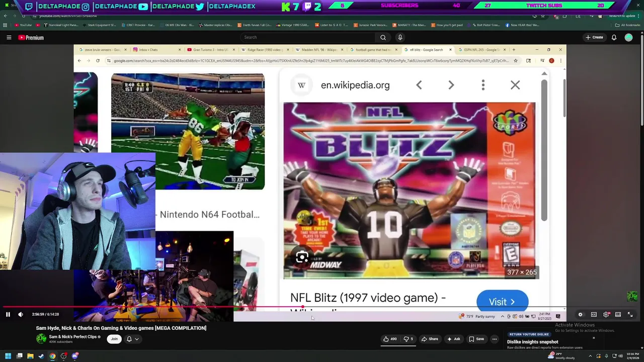Open YouTube hamburger guide menu

pyautogui.click(x=9, y=37)
